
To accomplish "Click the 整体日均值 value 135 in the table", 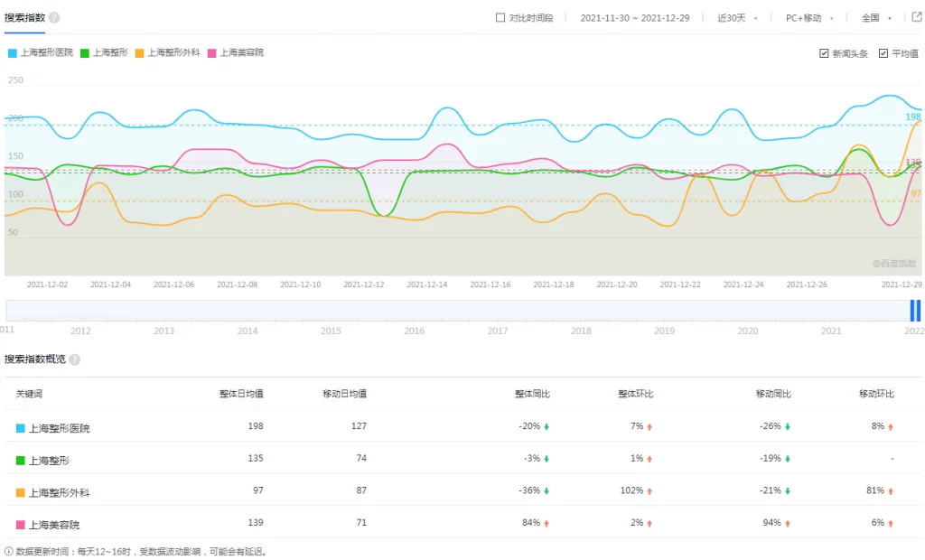I will 256,458.
